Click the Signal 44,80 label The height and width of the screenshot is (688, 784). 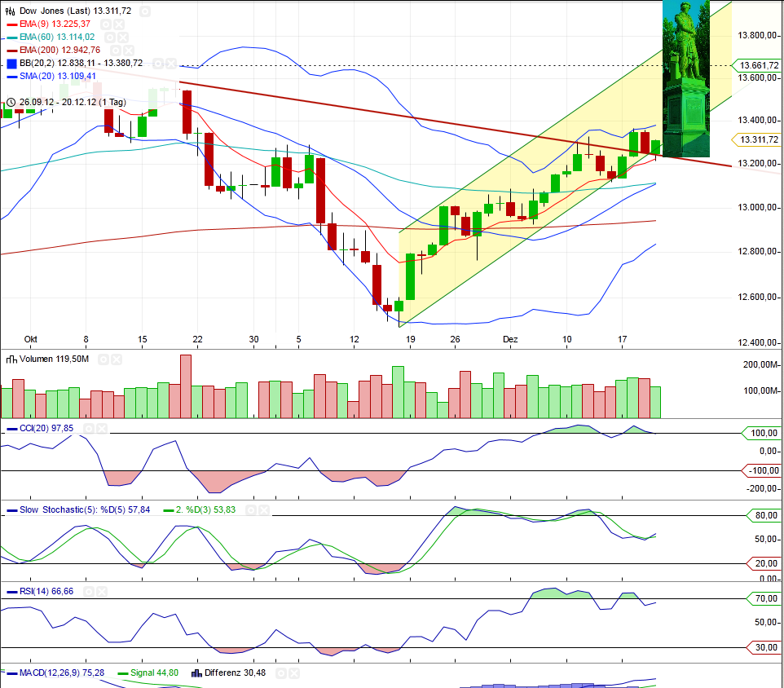click(155, 673)
